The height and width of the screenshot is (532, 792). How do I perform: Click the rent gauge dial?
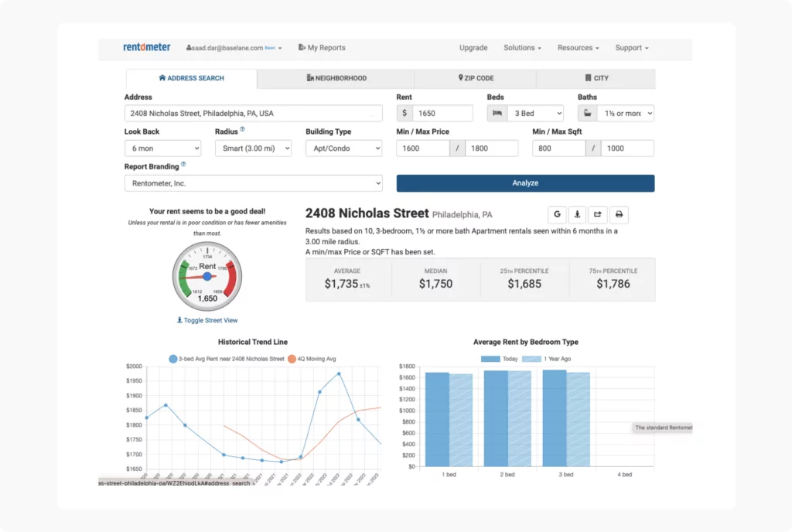coord(207,277)
